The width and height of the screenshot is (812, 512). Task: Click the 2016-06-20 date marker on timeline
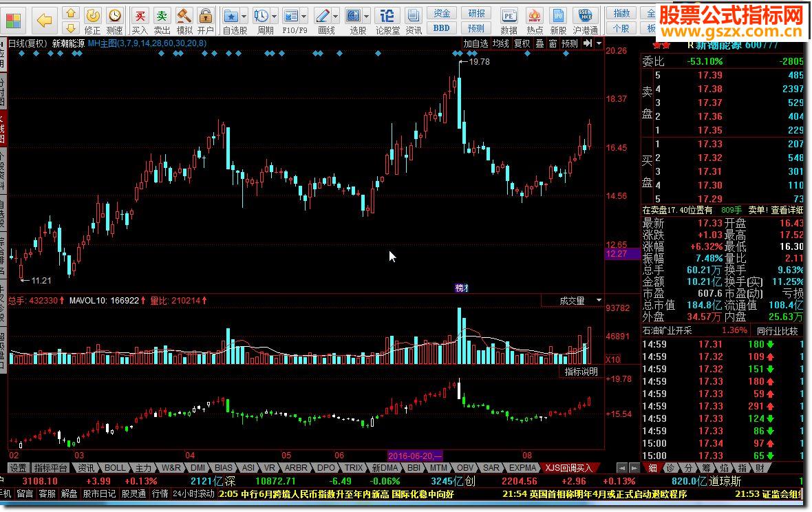click(415, 456)
